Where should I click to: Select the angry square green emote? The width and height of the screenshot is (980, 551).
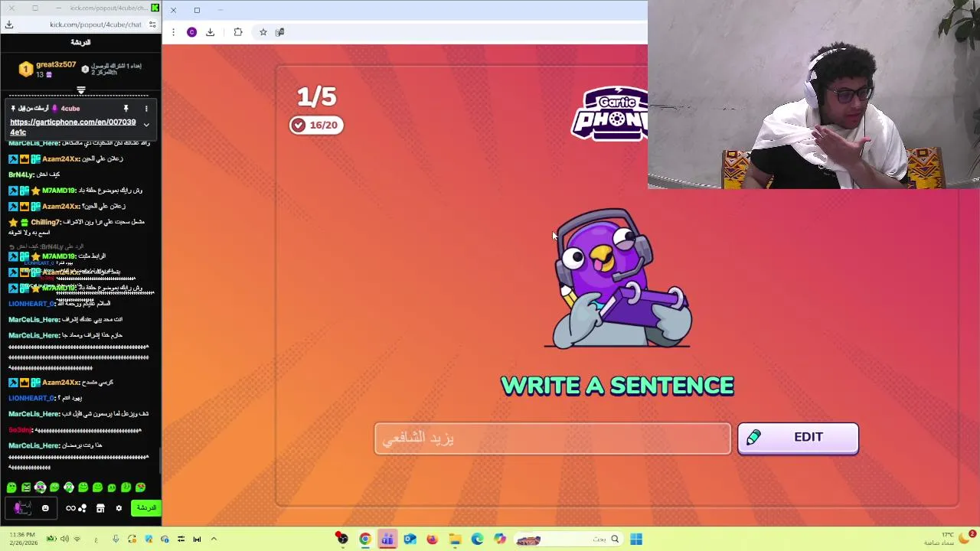[26, 487]
